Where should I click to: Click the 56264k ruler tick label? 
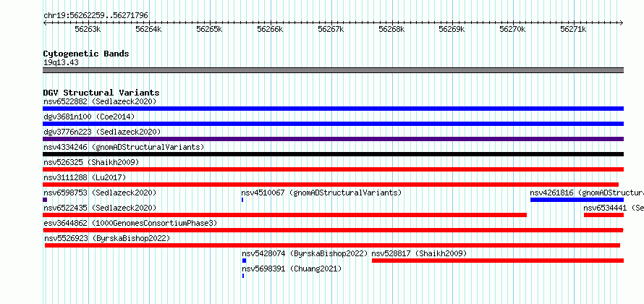[148, 29]
